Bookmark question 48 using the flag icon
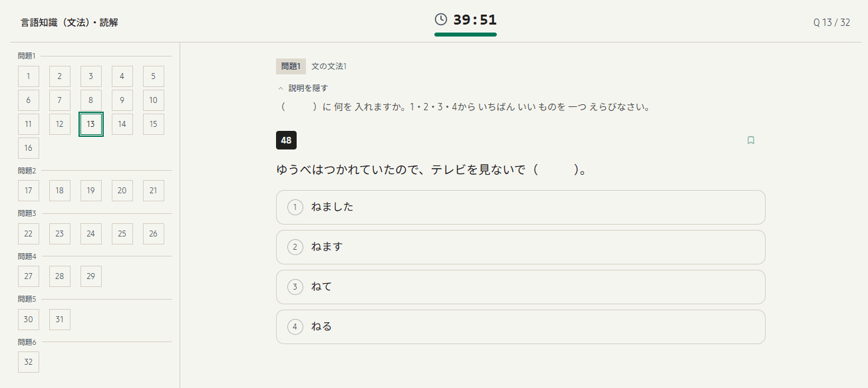 pyautogui.click(x=751, y=140)
